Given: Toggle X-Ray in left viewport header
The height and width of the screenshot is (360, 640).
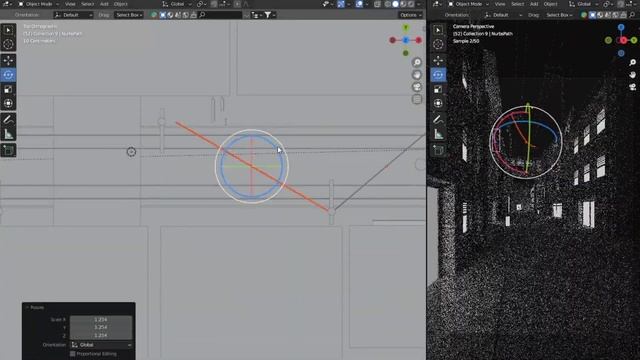Looking at the screenshot, I should 378,4.
